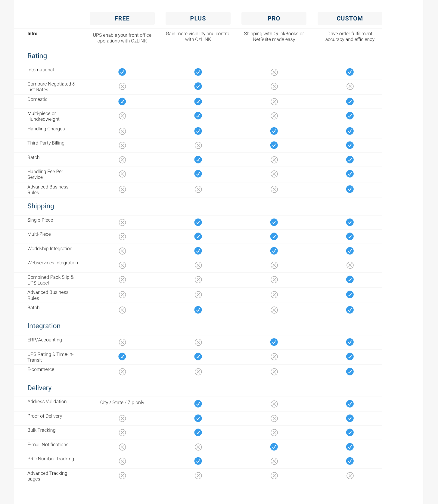
Task: Select the FREE plan header
Action: point(122,18)
